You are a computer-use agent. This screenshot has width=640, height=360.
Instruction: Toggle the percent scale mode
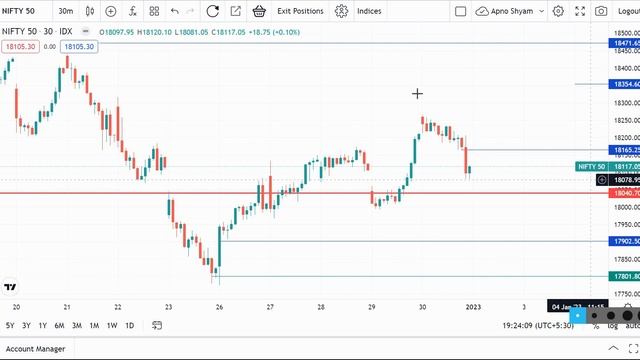pos(596,326)
